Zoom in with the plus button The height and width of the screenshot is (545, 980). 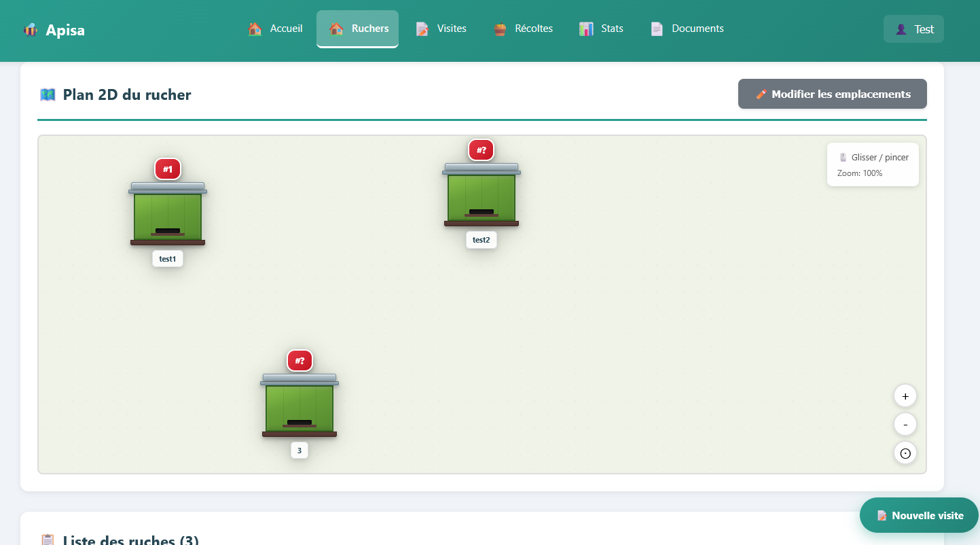tap(905, 396)
